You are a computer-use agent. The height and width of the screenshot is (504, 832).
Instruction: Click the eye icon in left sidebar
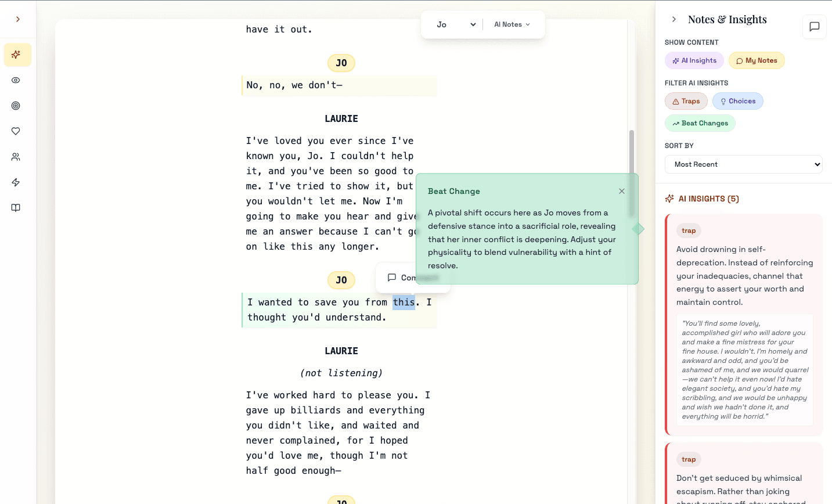click(x=16, y=80)
